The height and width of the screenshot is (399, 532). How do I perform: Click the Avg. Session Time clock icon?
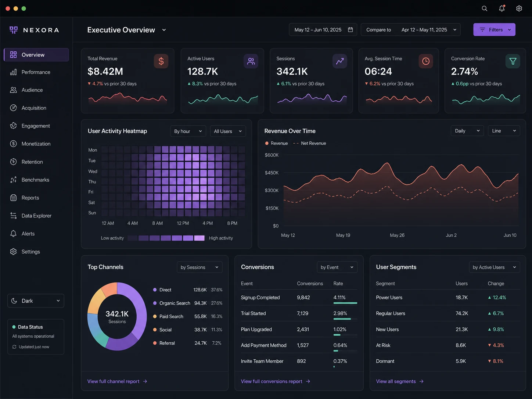point(426,61)
